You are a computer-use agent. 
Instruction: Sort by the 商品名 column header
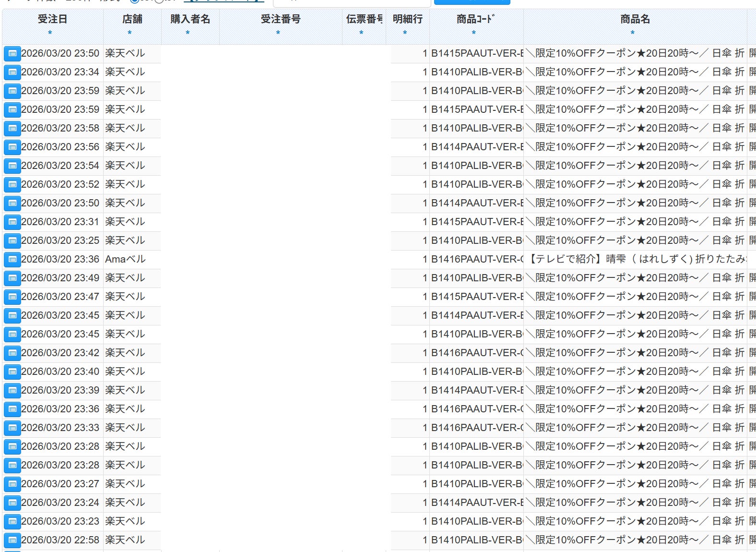tap(635, 19)
